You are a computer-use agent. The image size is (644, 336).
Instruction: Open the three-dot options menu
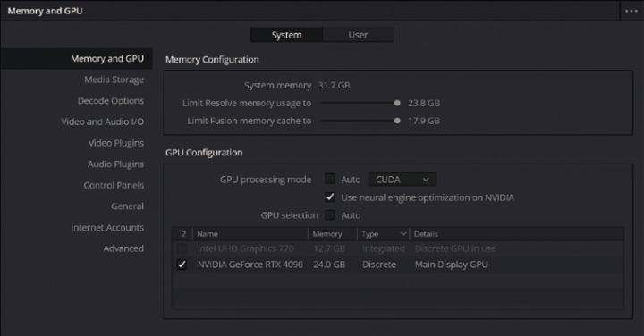pyautogui.click(x=631, y=11)
